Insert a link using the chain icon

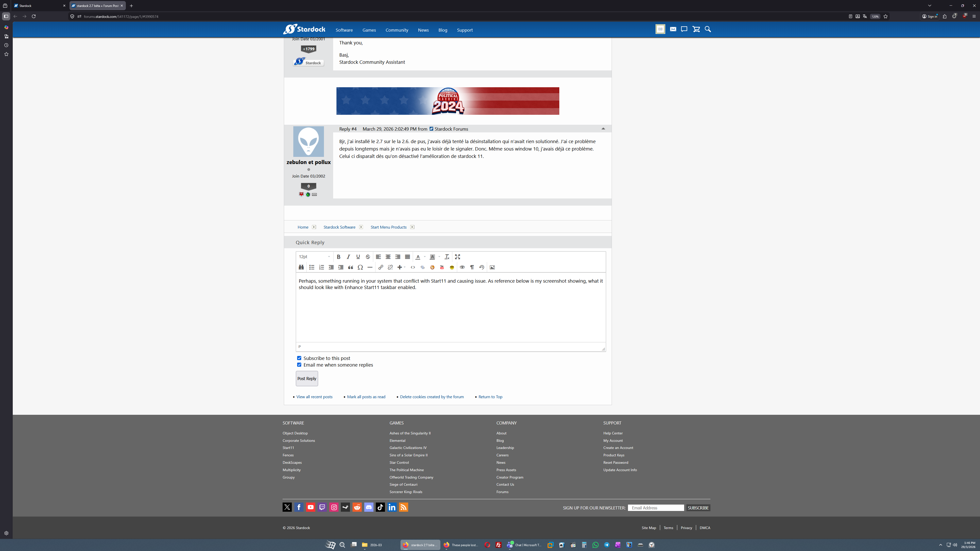click(x=380, y=267)
